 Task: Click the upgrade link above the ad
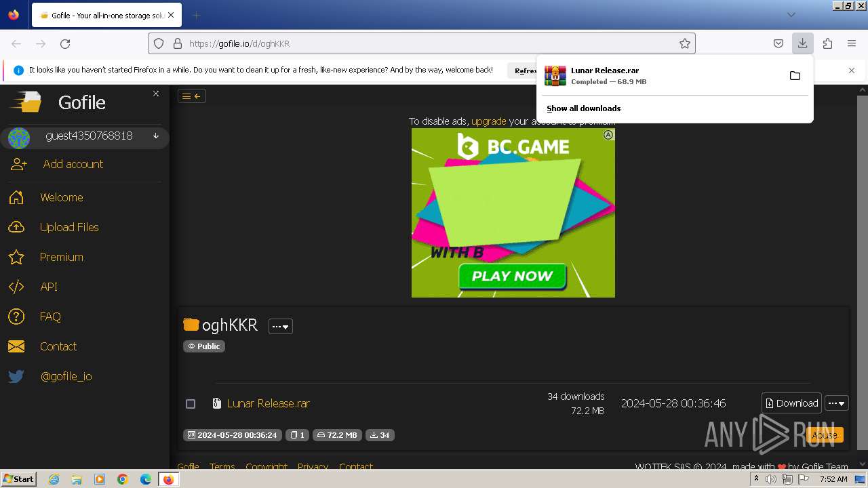pyautogui.click(x=489, y=121)
